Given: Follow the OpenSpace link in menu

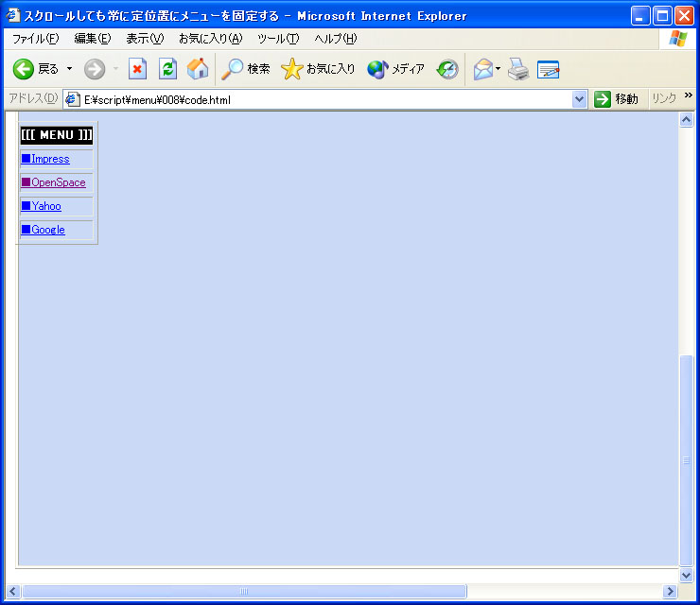Looking at the screenshot, I should [54, 182].
